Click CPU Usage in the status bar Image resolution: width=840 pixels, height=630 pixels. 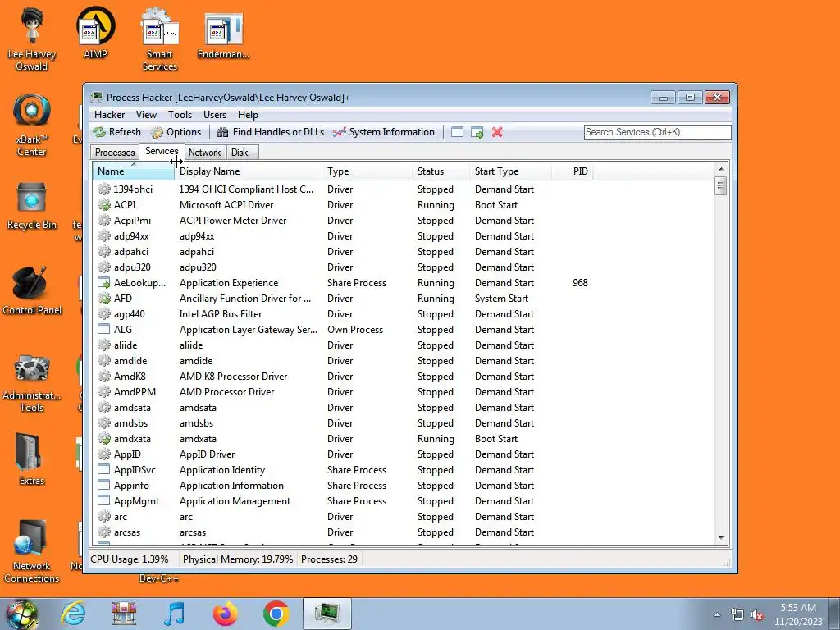pyautogui.click(x=129, y=559)
